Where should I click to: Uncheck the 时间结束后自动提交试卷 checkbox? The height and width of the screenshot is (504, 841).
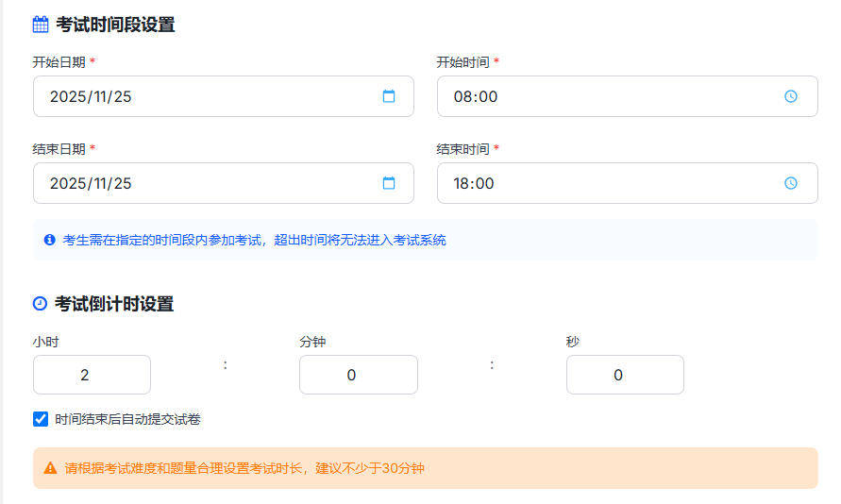[41, 419]
